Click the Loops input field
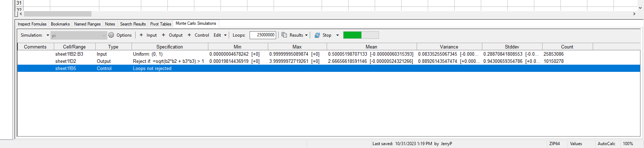This screenshot has height=148, width=644. [x=263, y=35]
